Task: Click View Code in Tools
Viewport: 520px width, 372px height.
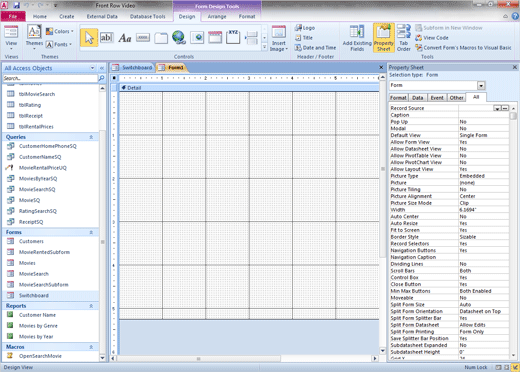Action: 432,38
